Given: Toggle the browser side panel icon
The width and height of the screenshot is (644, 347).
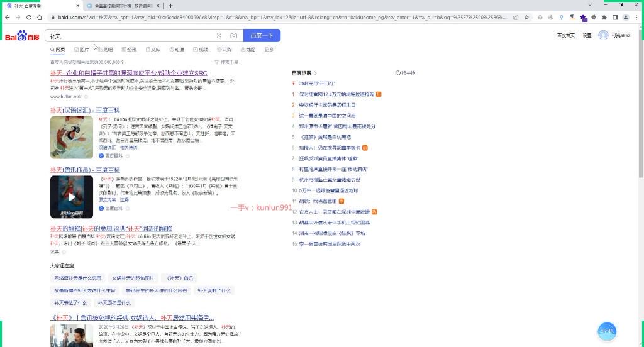Looking at the screenshot, I should (615, 17).
